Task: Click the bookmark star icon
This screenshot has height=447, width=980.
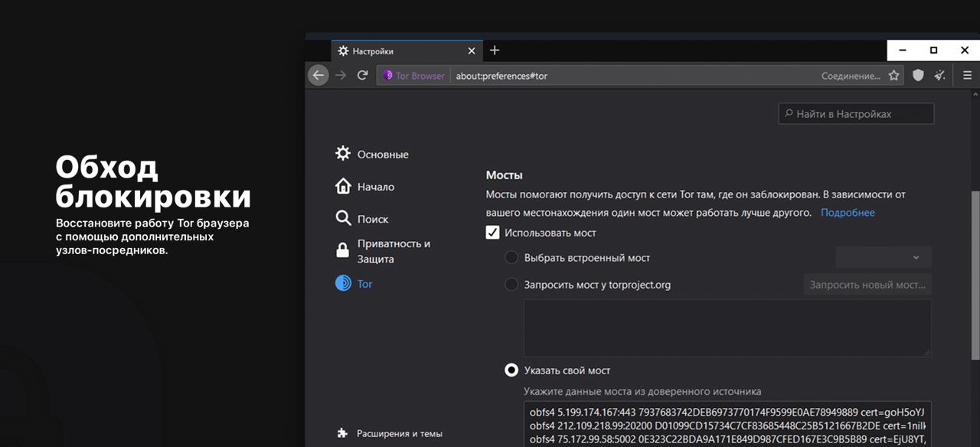Action: (893, 76)
